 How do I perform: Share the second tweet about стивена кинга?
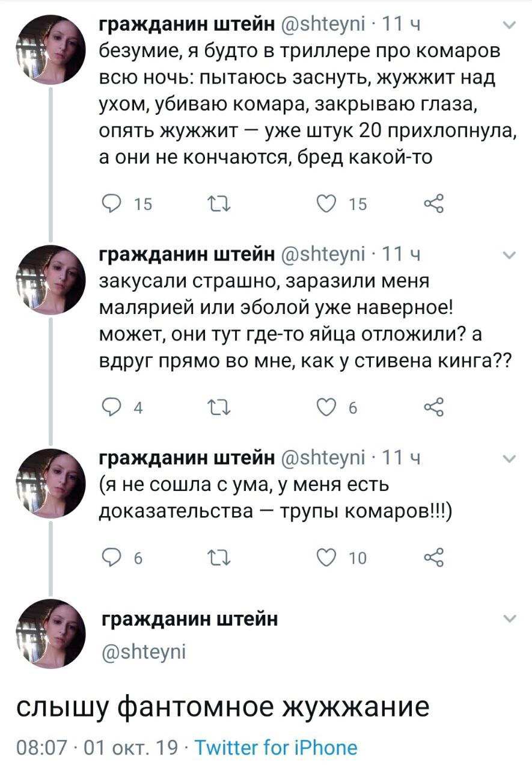click(x=433, y=407)
